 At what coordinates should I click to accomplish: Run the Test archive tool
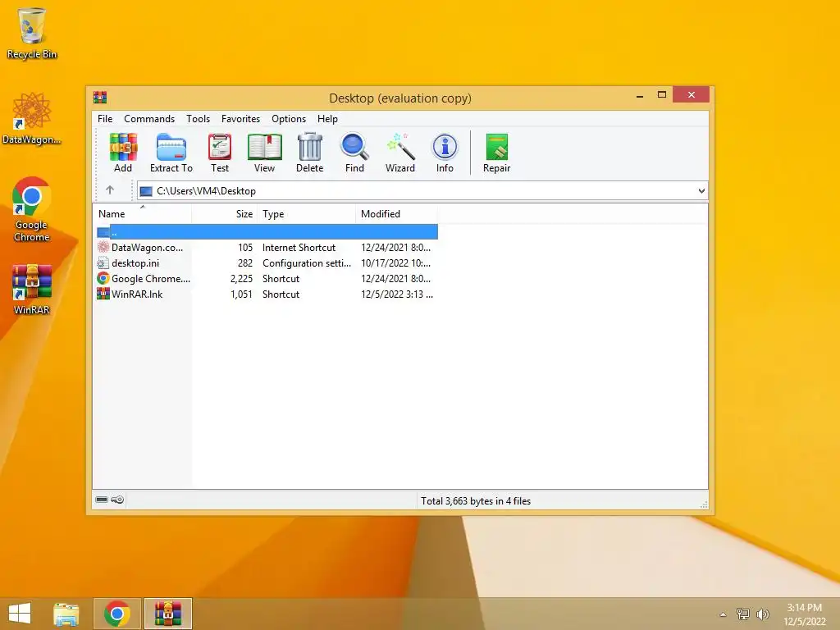(x=220, y=153)
